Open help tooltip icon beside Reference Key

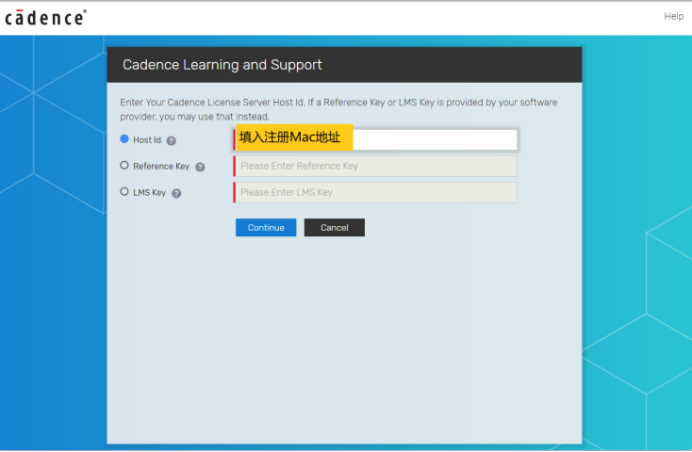200,167
